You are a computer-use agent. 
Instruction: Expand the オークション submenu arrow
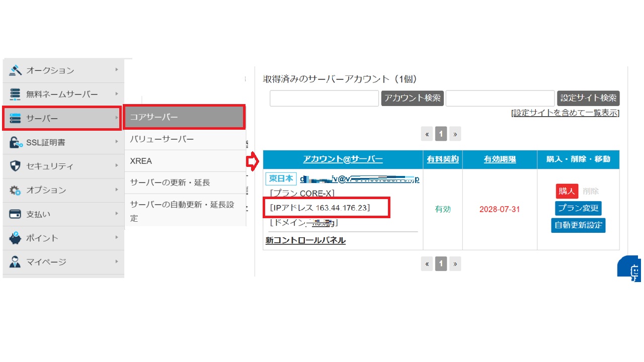(x=116, y=70)
